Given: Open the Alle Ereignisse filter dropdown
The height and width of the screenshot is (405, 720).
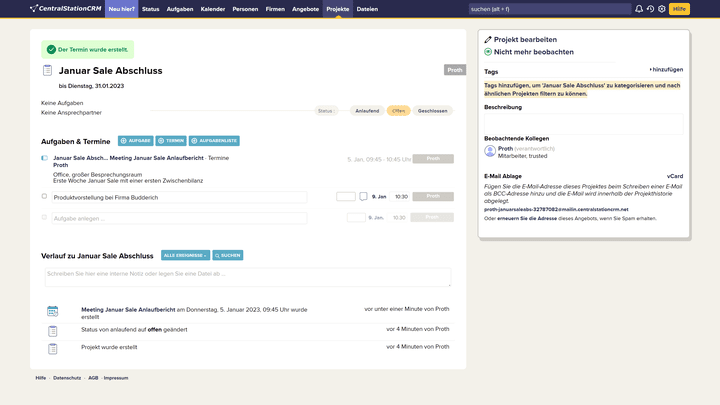Looking at the screenshot, I should pyautogui.click(x=185, y=256).
